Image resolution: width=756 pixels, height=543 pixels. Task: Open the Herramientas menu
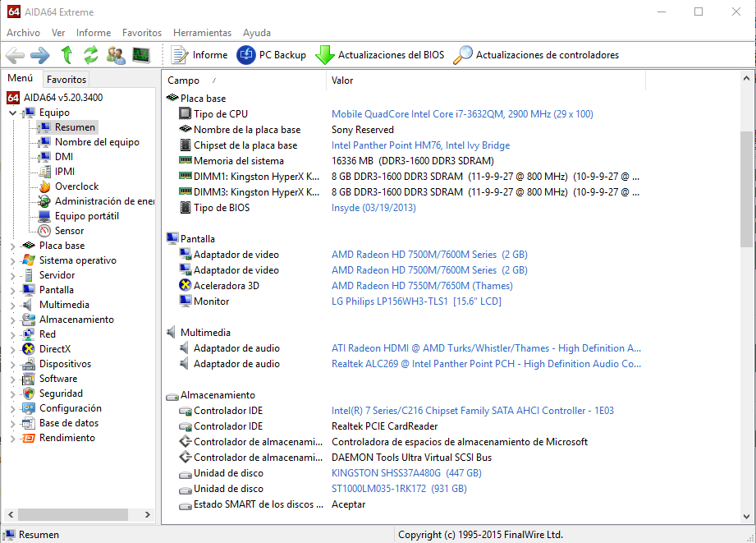pos(202,33)
